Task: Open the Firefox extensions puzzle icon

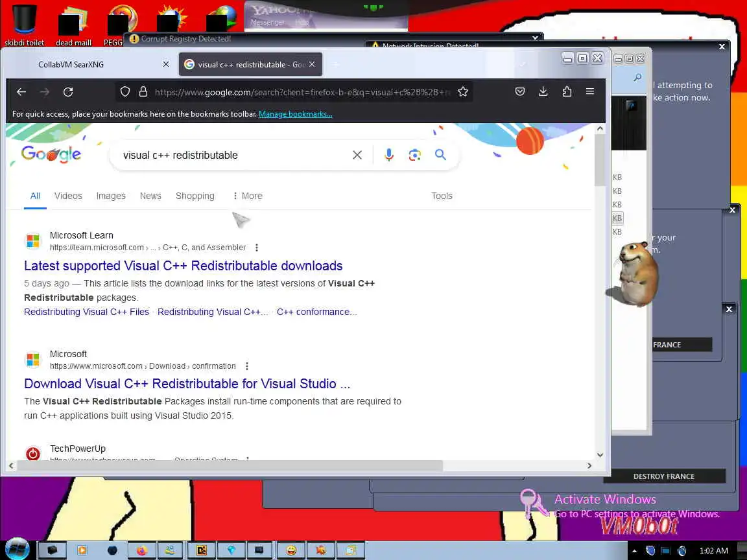Action: 567,91
